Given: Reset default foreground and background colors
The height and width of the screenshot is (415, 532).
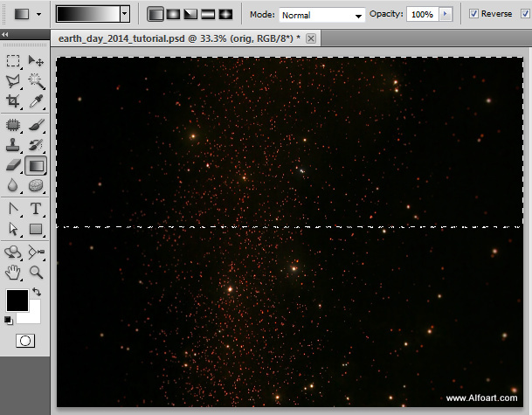Looking at the screenshot, I should point(9,320).
